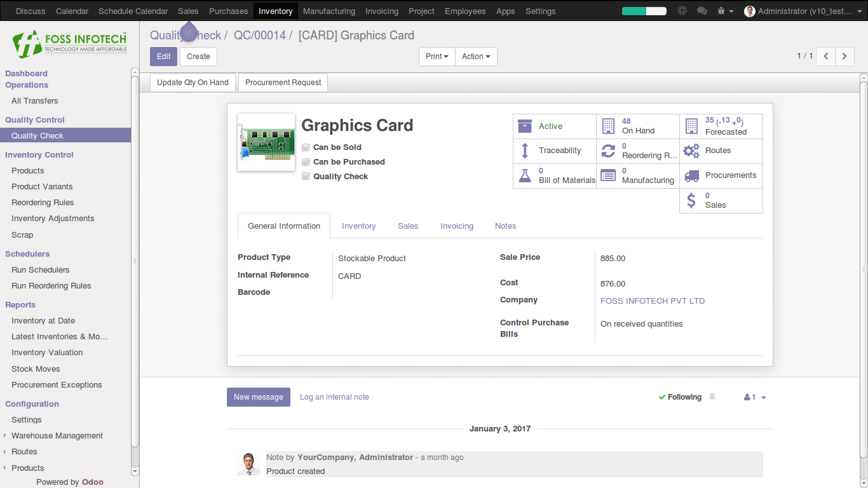Open the Administrator user menu

(x=803, y=11)
